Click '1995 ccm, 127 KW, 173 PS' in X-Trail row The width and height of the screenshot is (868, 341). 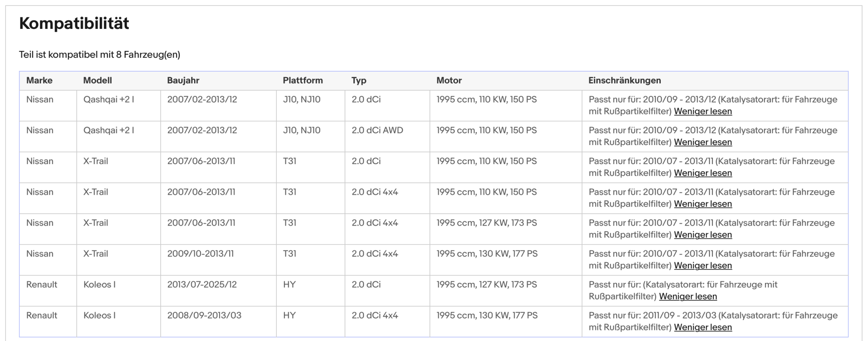(487, 223)
